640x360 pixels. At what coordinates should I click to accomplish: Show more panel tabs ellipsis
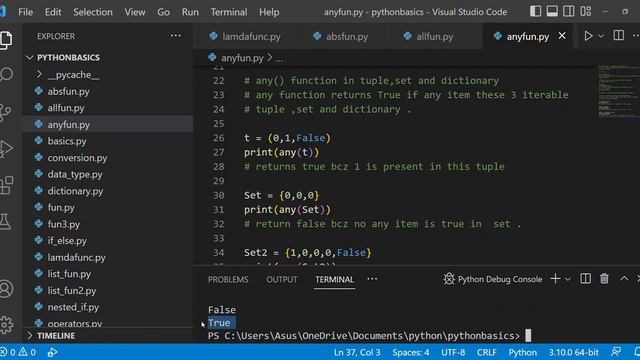tap(372, 279)
